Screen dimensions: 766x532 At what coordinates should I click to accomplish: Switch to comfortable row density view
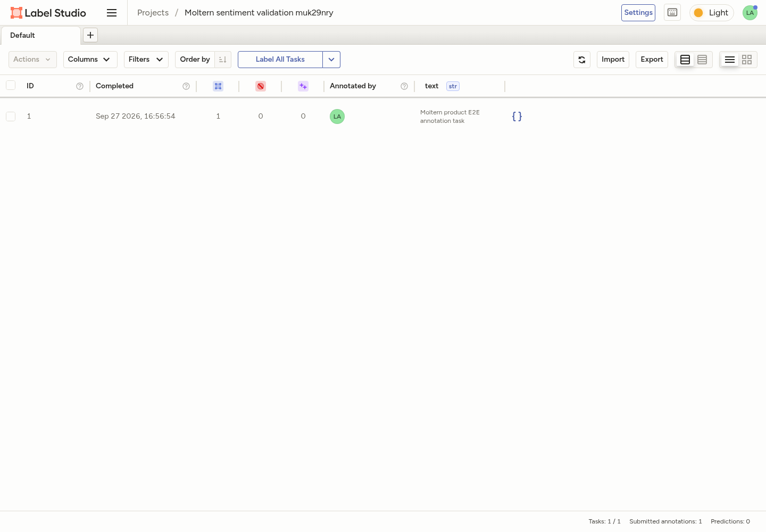[x=685, y=60]
